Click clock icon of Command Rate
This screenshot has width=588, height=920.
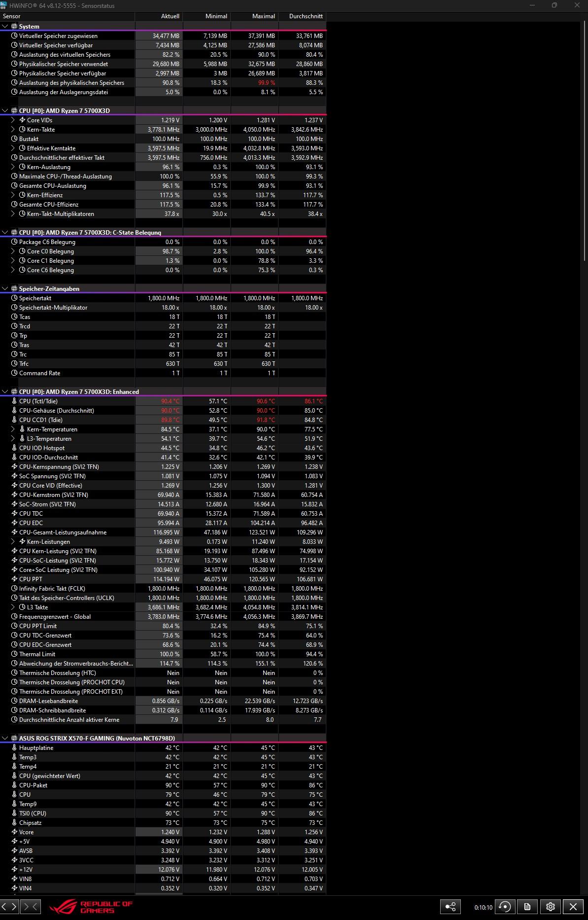click(x=14, y=373)
